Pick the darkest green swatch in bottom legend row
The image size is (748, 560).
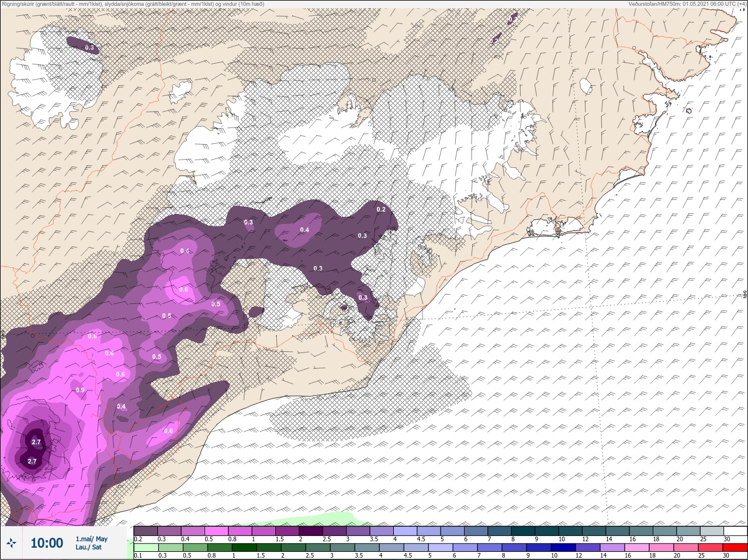[244, 548]
